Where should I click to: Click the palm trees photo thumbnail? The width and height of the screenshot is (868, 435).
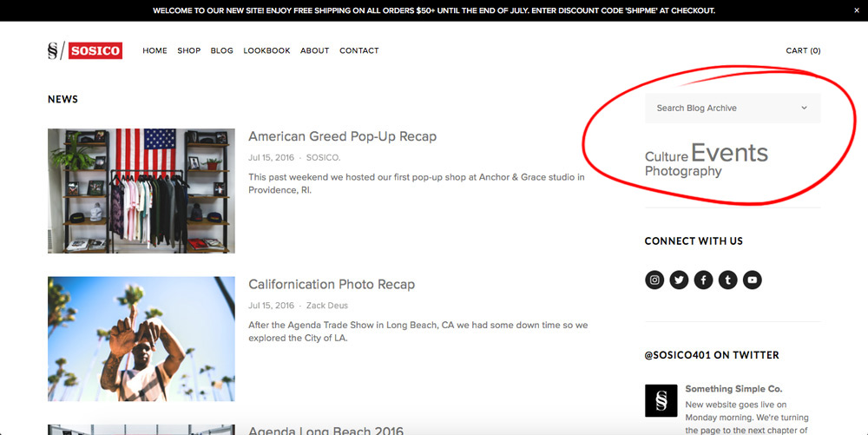tap(141, 339)
